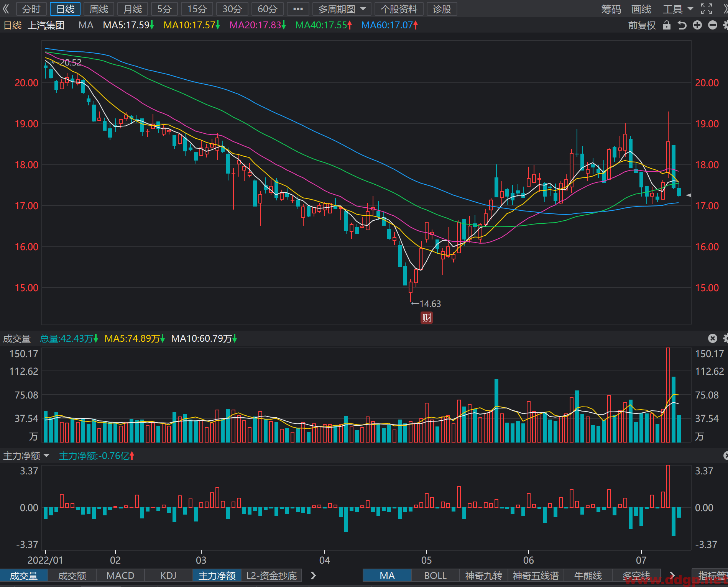Click the 财 earnings marker icon
This screenshot has width=728, height=587.
coord(427,318)
